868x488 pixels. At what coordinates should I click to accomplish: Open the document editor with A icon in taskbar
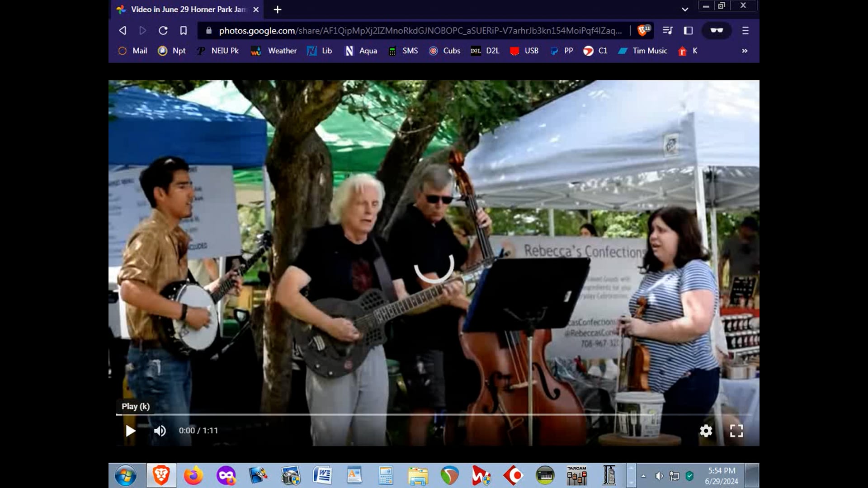[x=354, y=475]
